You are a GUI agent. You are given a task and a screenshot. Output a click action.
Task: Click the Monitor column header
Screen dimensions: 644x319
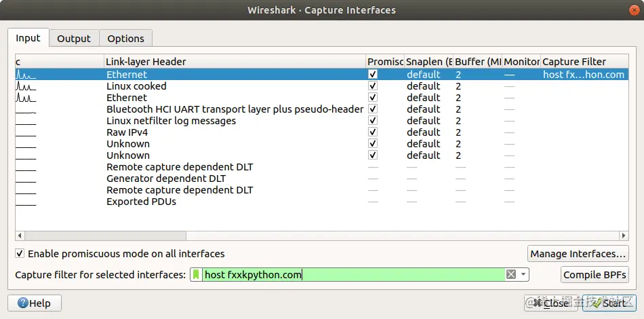point(521,62)
